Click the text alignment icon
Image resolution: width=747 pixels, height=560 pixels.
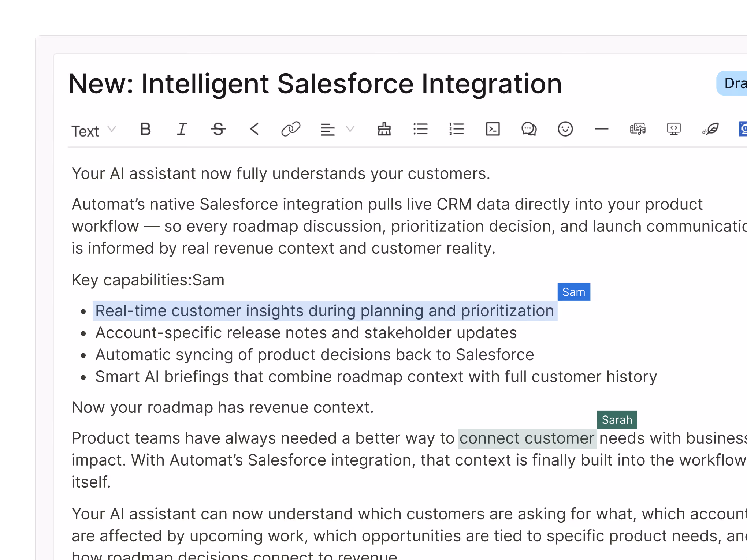(327, 129)
